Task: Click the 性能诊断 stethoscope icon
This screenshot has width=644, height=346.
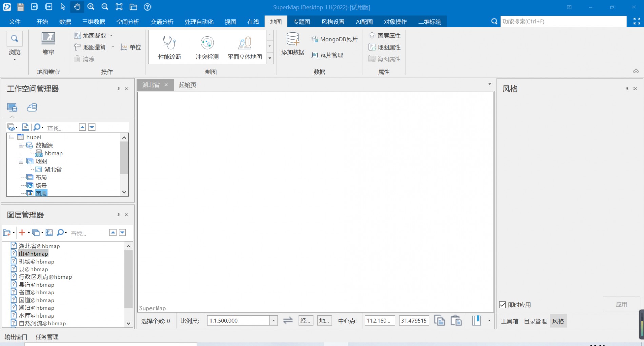Action: 169,43
